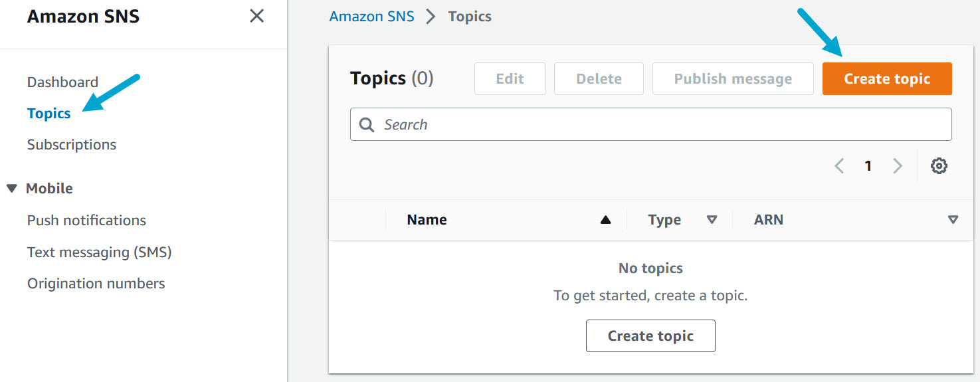Viewport: 980px width, 382px height.
Task: Go to previous page chevron
Action: pos(839,166)
